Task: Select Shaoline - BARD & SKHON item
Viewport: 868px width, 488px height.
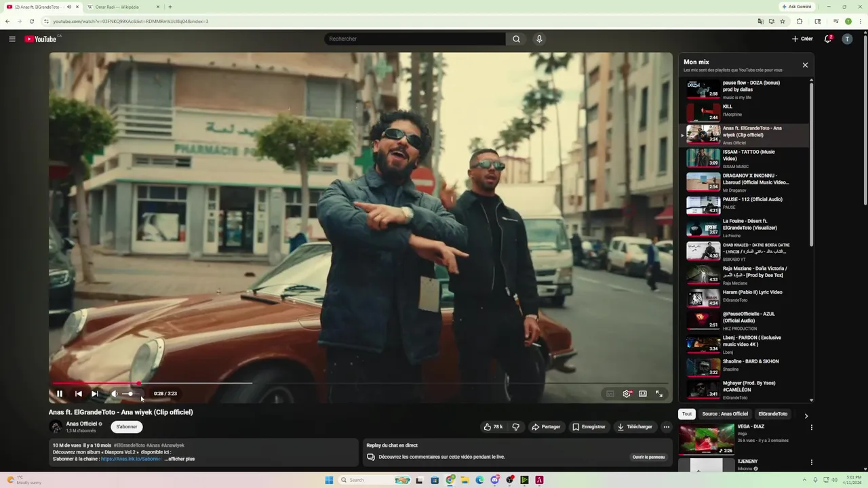Action: click(x=744, y=367)
